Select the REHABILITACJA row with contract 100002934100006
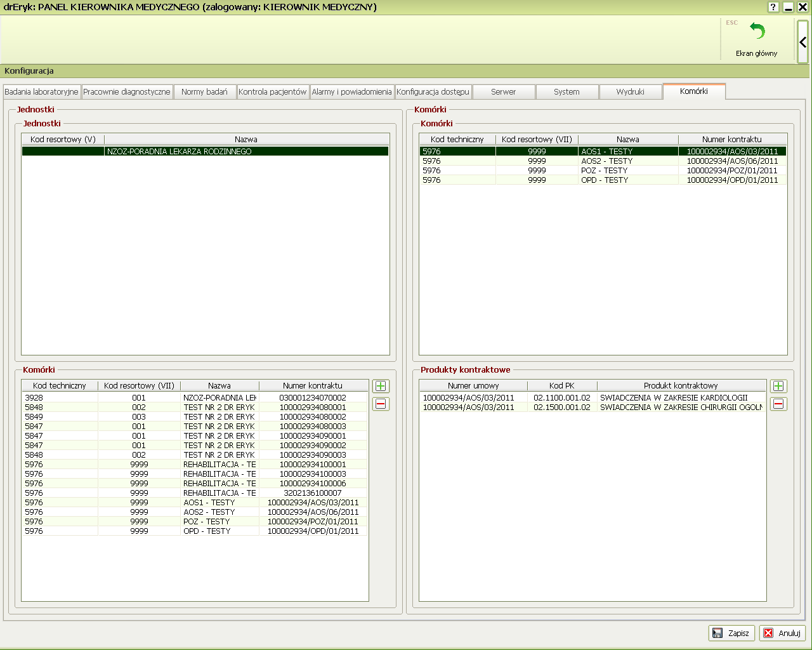The image size is (812, 650). click(x=195, y=483)
